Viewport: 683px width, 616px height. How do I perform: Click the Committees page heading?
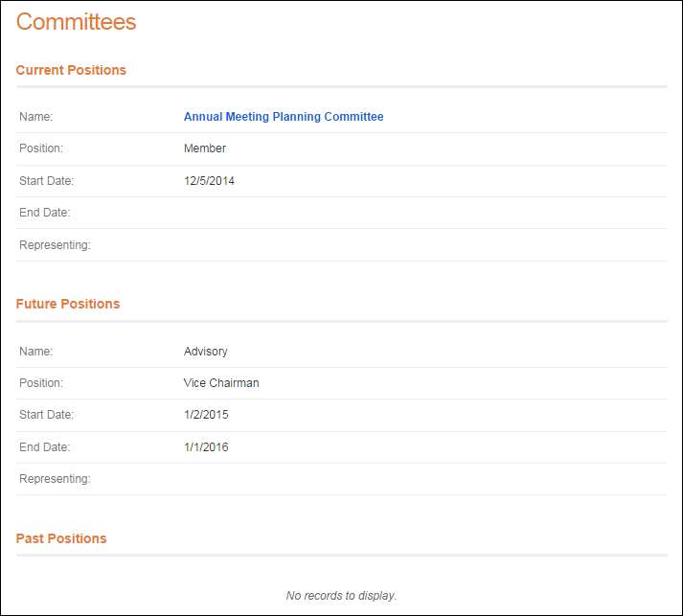click(x=77, y=22)
